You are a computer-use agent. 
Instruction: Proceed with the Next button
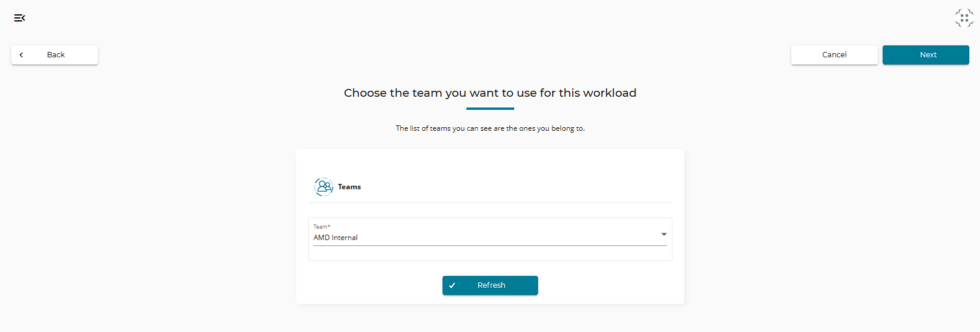(926, 55)
